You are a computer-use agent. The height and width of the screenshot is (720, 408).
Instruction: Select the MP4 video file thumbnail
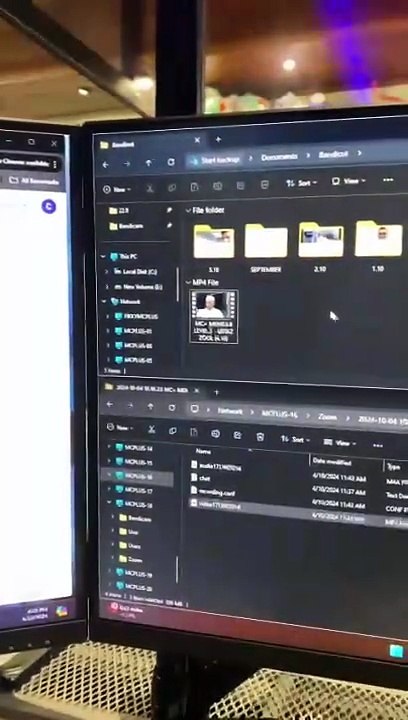[x=214, y=316]
